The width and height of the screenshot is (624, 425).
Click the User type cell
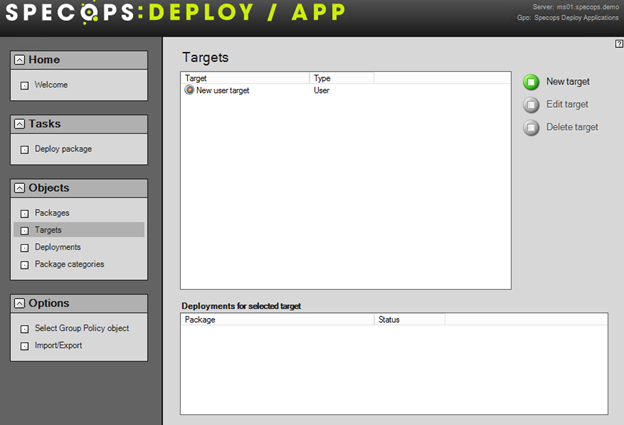pos(322,90)
